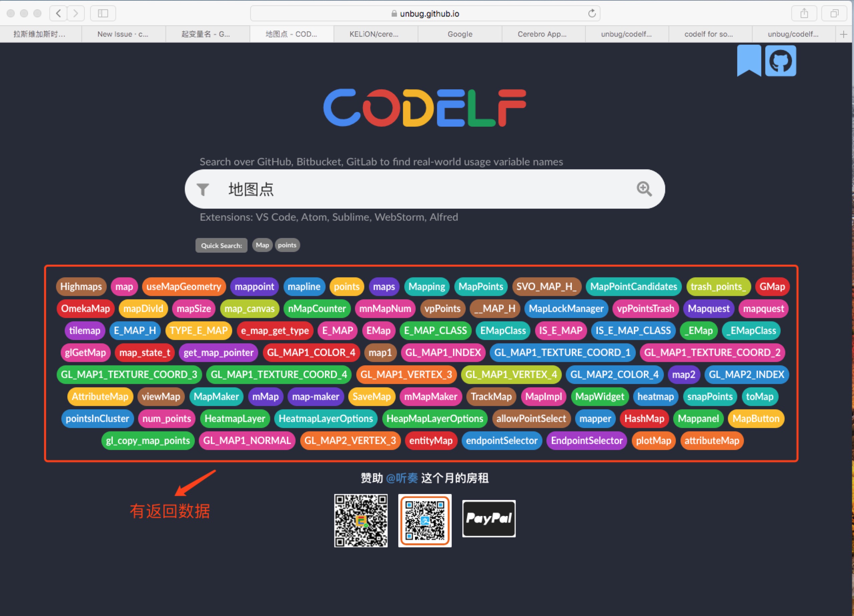Select the HeatmapLayerOptions variable tag
This screenshot has height=616, width=854.
coord(325,419)
